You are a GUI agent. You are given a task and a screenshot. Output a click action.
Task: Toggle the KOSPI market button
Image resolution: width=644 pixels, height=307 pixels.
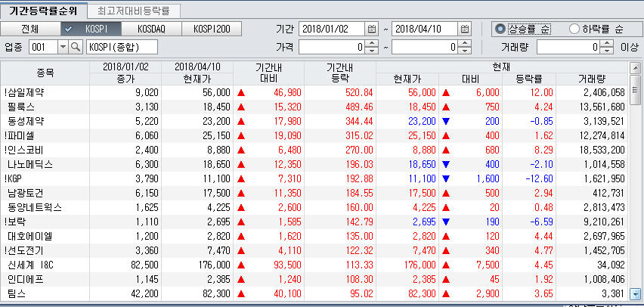point(91,29)
